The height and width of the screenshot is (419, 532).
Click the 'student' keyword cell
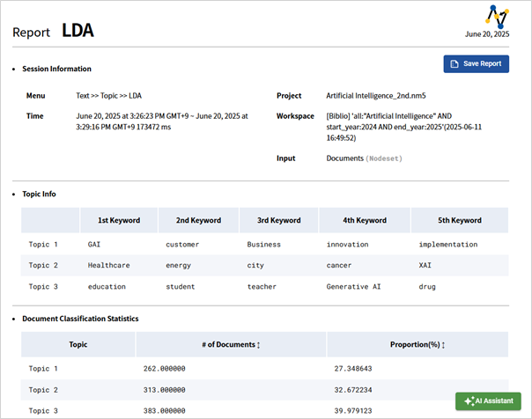pos(181,287)
